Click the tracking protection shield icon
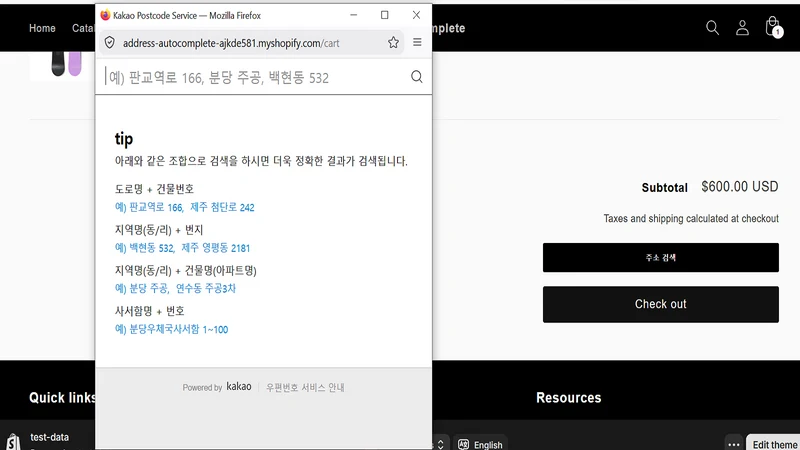This screenshot has width=800, height=450. point(110,43)
